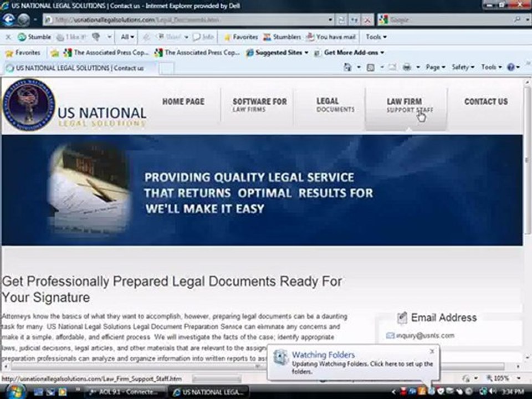This screenshot has width=532, height=399.
Task: Select the US NATIONAL LEGAL SOLUTIONS browser tab
Action: pyautogui.click(x=80, y=68)
